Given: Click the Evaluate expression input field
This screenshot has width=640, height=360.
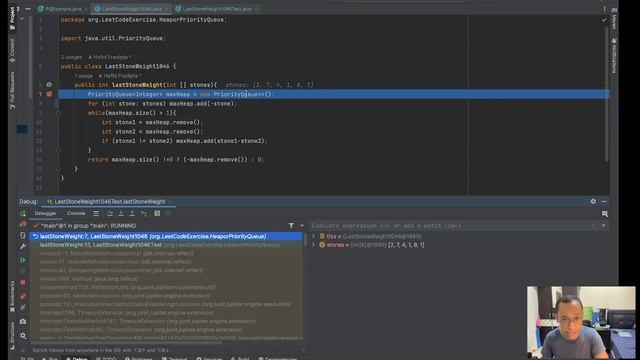Looking at the screenshot, I should coord(451,226).
